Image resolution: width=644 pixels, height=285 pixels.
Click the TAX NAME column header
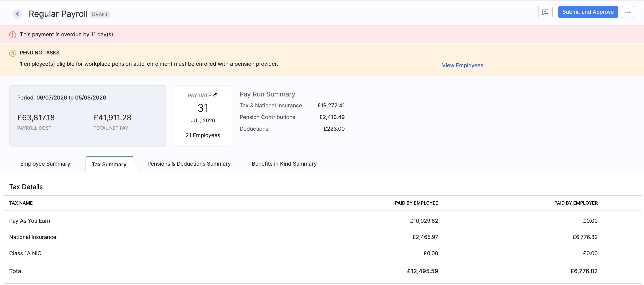tap(21, 203)
